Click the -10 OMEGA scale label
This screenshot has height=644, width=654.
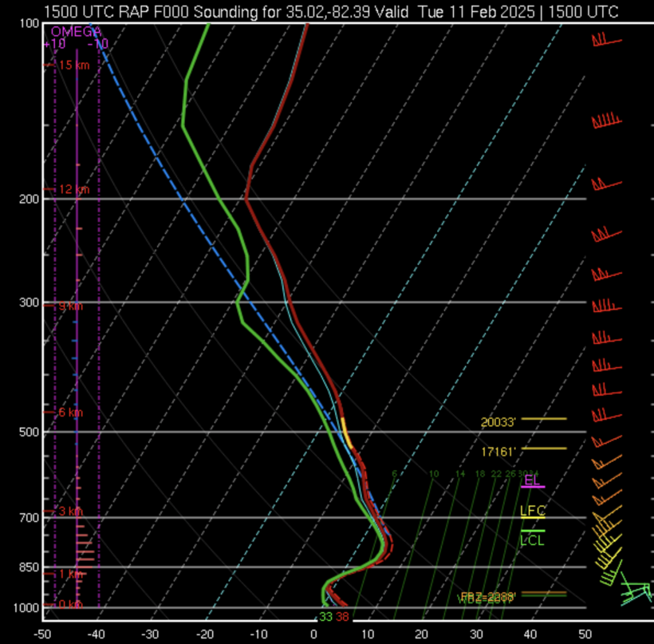98,44
